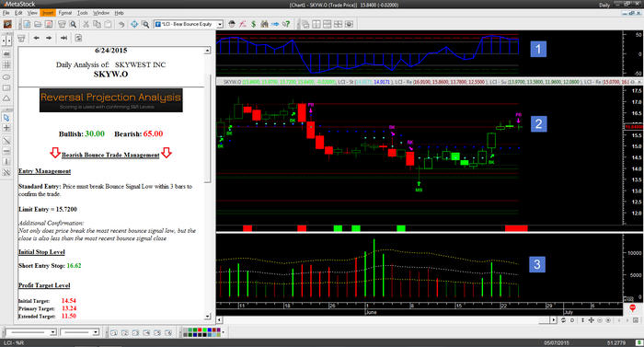Open the Insert menu
The image size is (644, 347).
coord(48,13)
